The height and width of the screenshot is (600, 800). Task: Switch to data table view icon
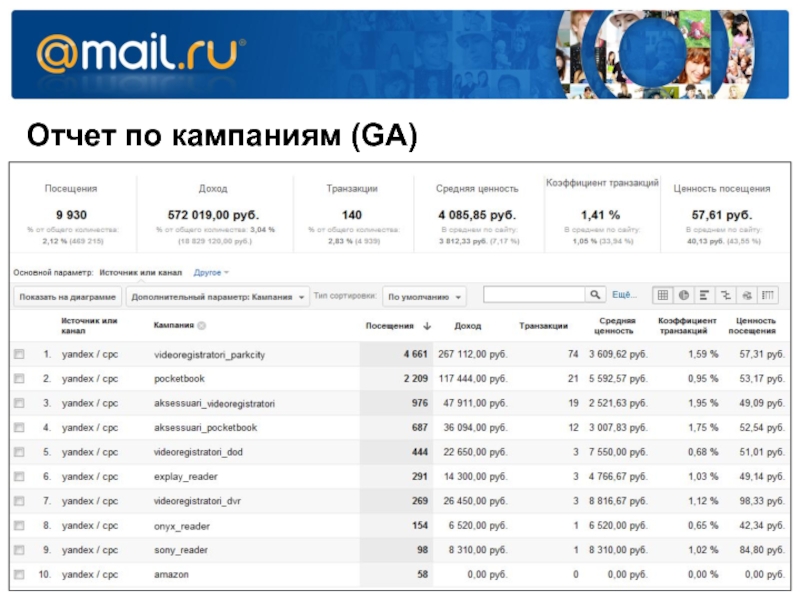[663, 295]
